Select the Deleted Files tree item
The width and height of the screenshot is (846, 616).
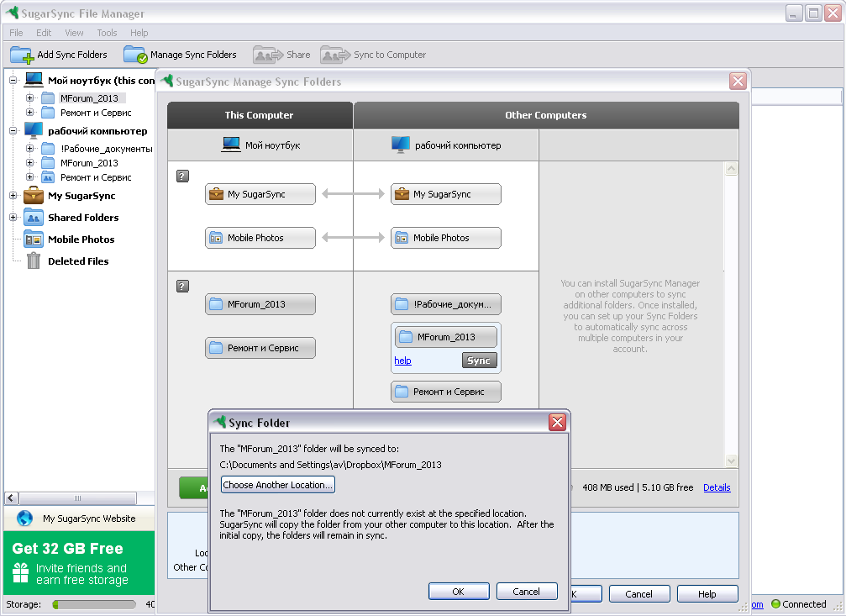78,261
